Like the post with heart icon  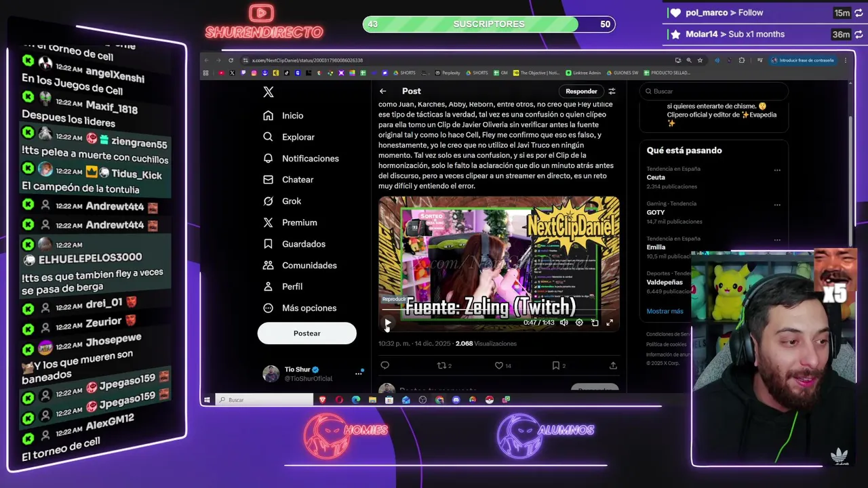[502, 365]
